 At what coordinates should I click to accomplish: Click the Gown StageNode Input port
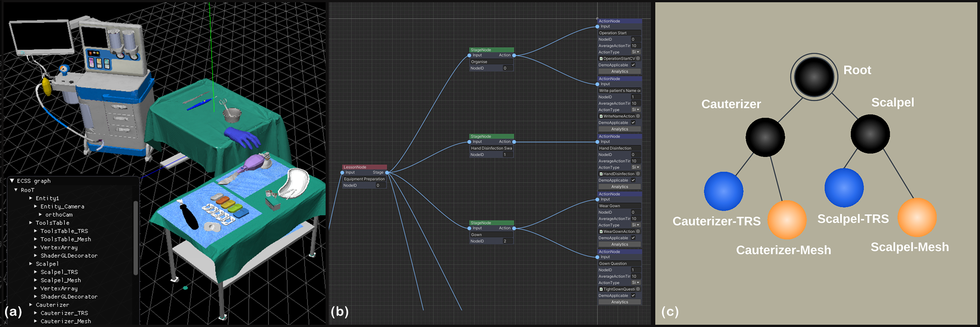pyautogui.click(x=469, y=228)
